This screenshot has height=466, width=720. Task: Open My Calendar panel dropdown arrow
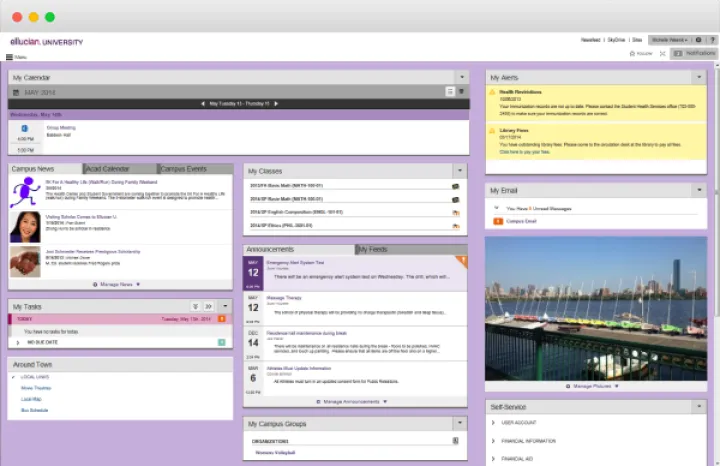461,77
